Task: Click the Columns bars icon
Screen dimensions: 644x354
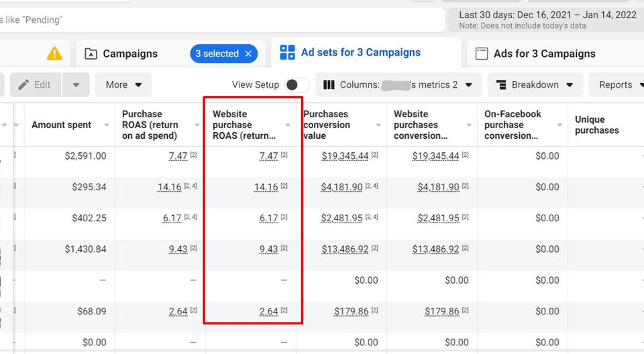Action: click(x=329, y=85)
